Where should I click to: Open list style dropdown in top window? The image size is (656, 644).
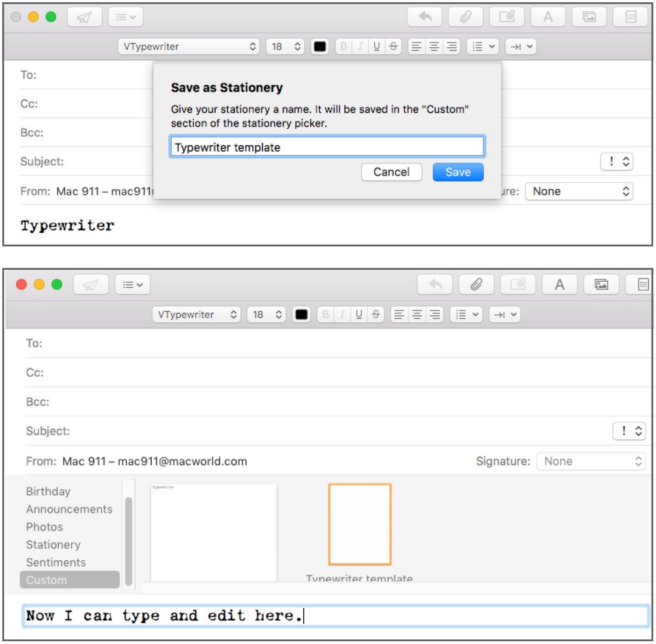[483, 46]
